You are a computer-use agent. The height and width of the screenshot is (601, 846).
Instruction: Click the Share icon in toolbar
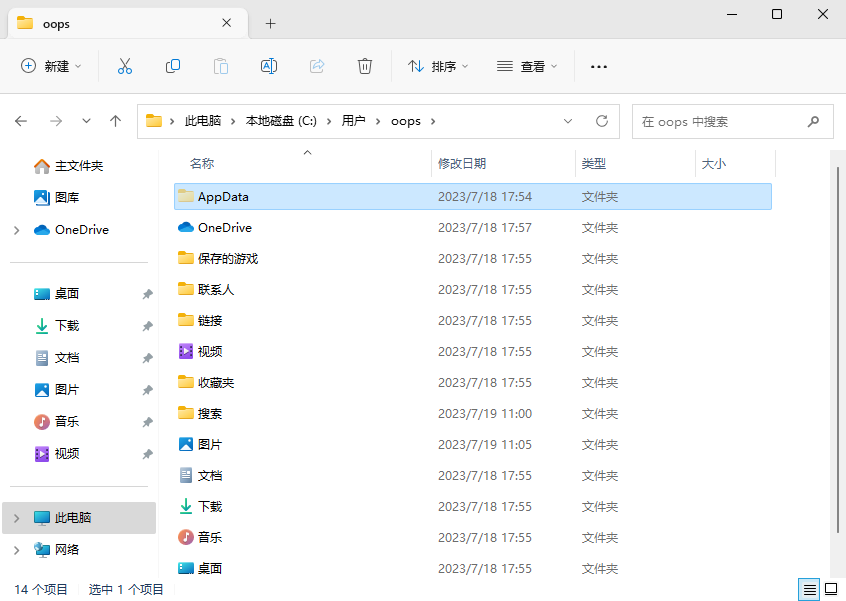tap(316, 66)
